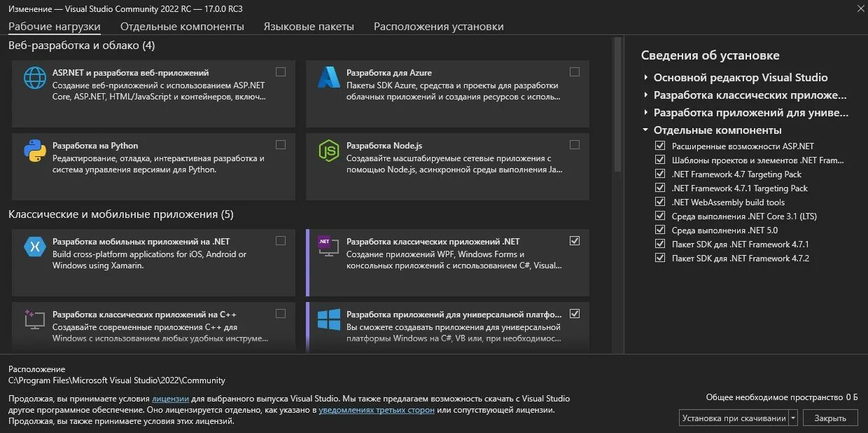Screen dimensions: 868x433
Task: Uncheck the universal Windows platform workload checkbox
Action: 575,313
